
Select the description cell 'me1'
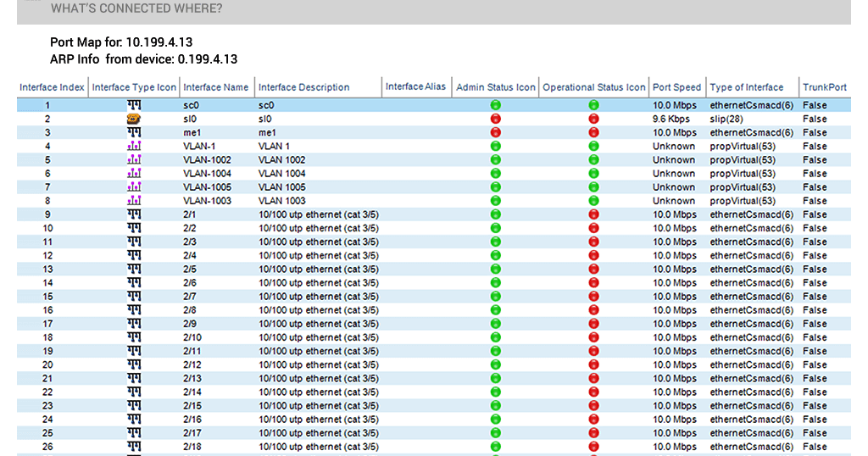point(267,132)
